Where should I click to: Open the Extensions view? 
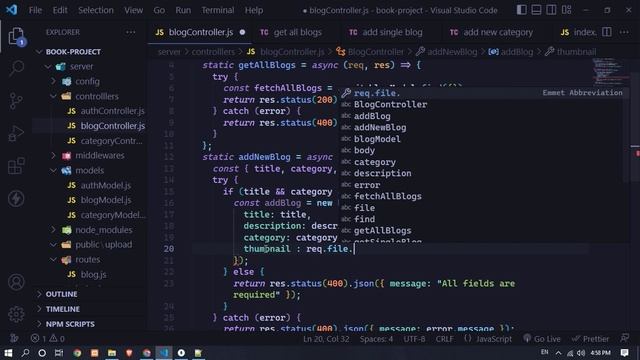tap(16, 166)
